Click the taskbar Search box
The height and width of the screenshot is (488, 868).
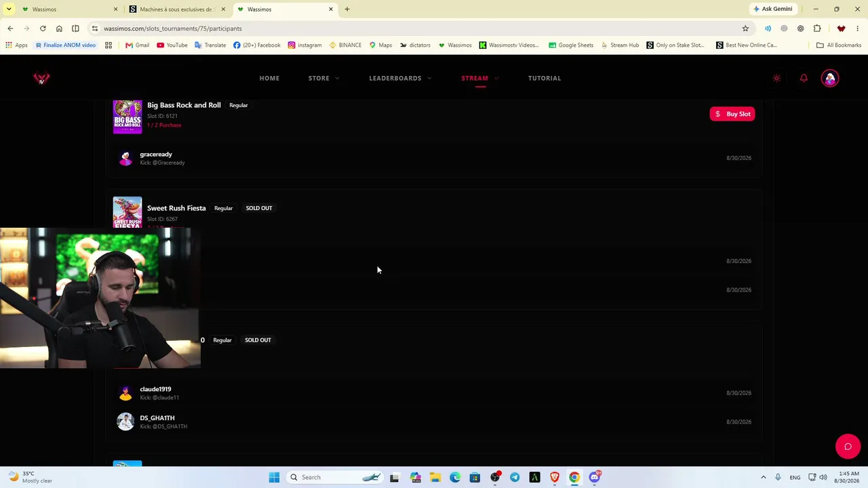pyautogui.click(x=335, y=477)
